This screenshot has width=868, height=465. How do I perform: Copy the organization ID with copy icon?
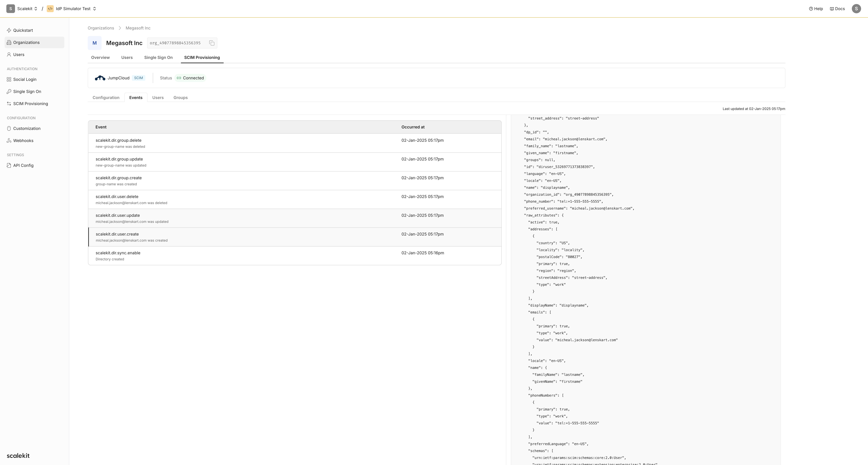pyautogui.click(x=212, y=43)
